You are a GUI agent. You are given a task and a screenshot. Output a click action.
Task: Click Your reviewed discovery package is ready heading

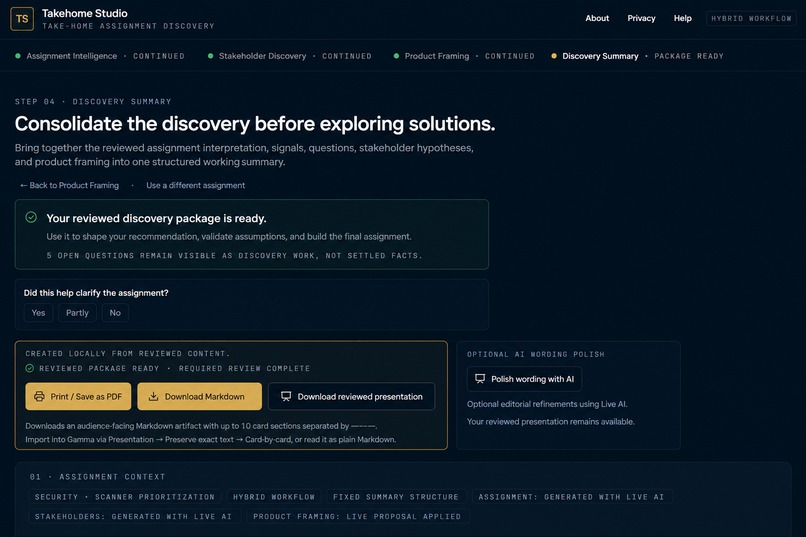(x=156, y=218)
